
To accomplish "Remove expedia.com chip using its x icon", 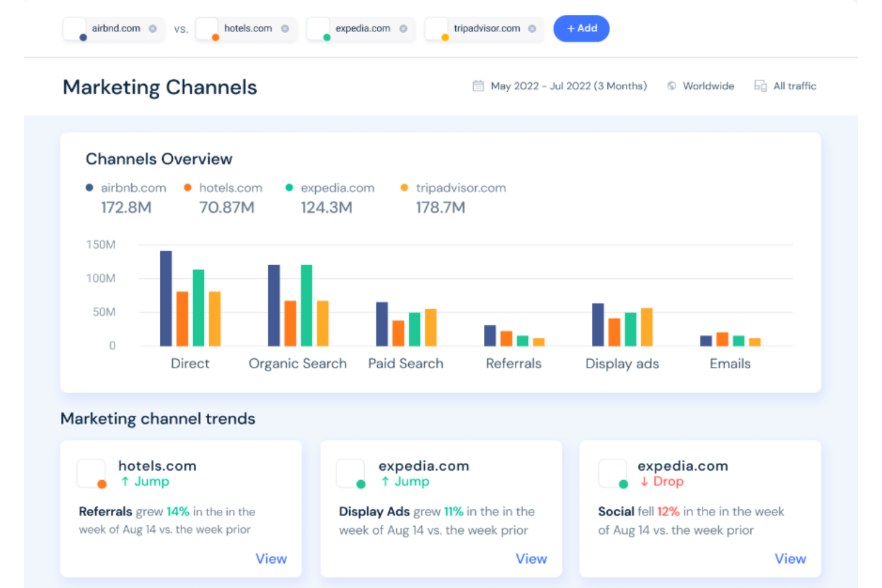I will [403, 29].
